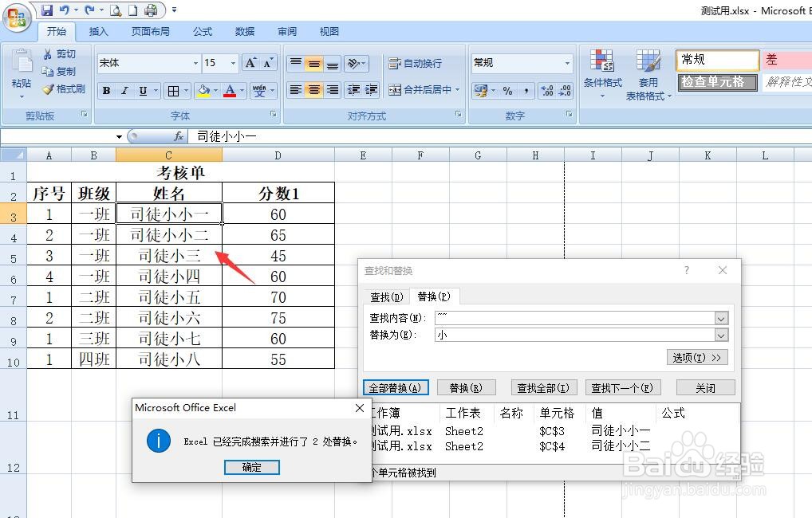Image resolution: width=812 pixels, height=518 pixels.
Task: Center text horizontally
Action: (313, 90)
